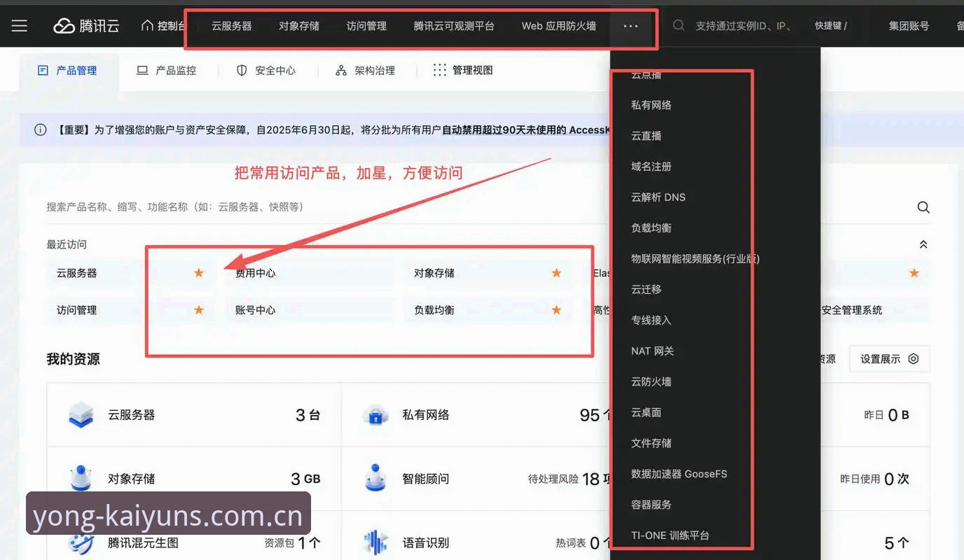Unstar 访问管理 in recent visits
964x560 pixels.
coord(199,309)
